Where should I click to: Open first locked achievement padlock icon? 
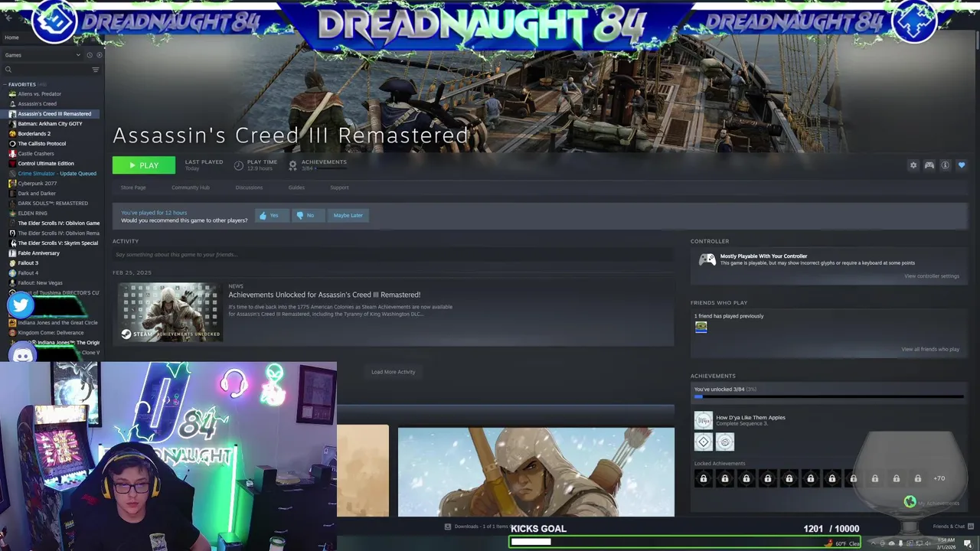[703, 479]
